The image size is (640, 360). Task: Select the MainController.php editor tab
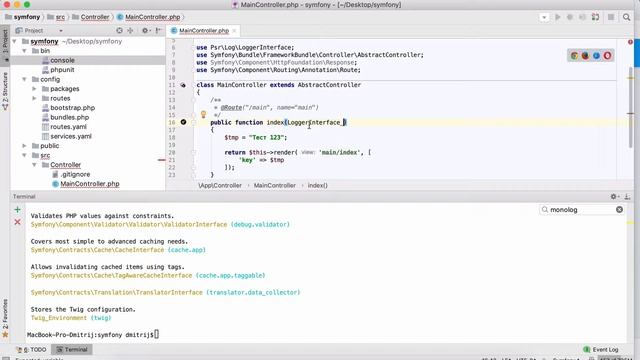click(204, 31)
